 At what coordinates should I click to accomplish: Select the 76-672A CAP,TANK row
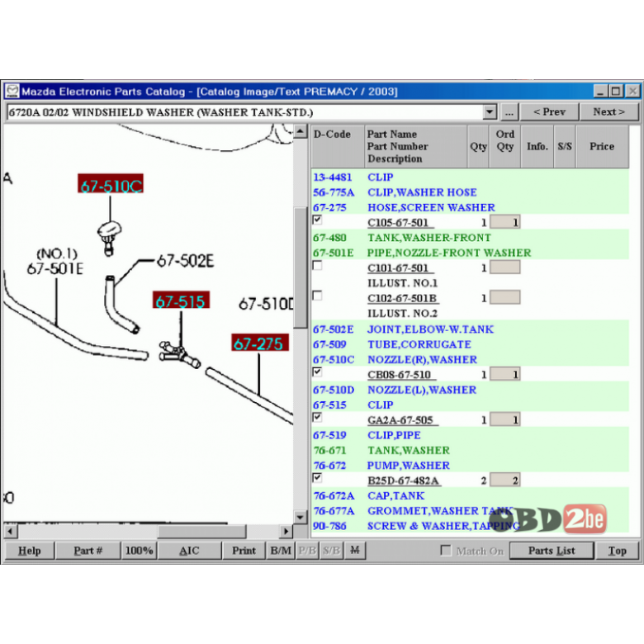[x=470, y=495]
